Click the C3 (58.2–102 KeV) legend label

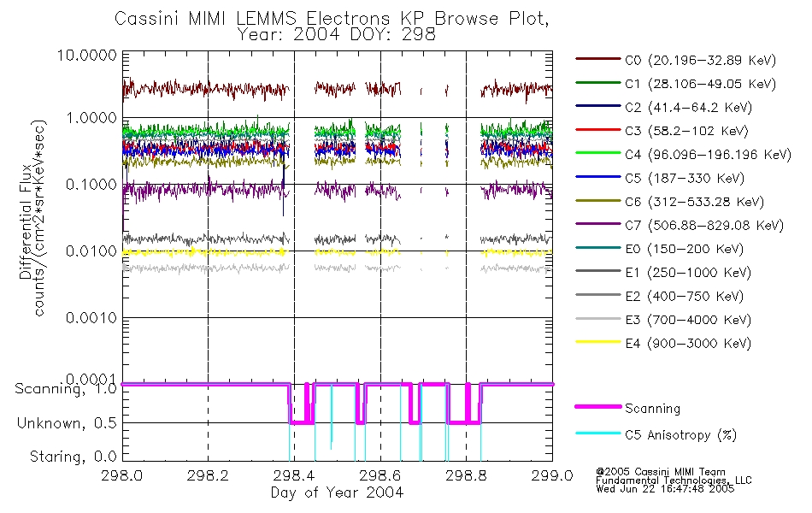[x=686, y=131]
